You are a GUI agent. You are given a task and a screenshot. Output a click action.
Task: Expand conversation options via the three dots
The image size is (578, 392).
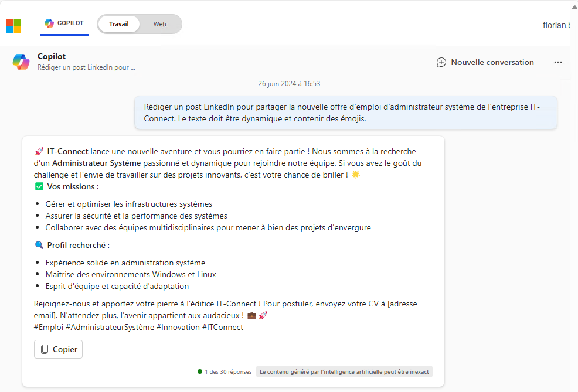tap(557, 62)
